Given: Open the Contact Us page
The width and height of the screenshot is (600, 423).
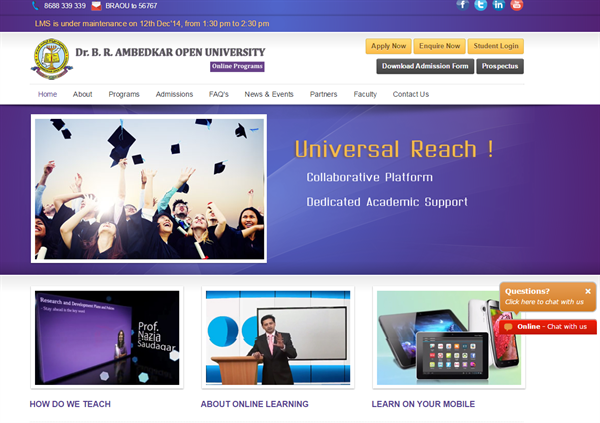Looking at the screenshot, I should tap(411, 94).
